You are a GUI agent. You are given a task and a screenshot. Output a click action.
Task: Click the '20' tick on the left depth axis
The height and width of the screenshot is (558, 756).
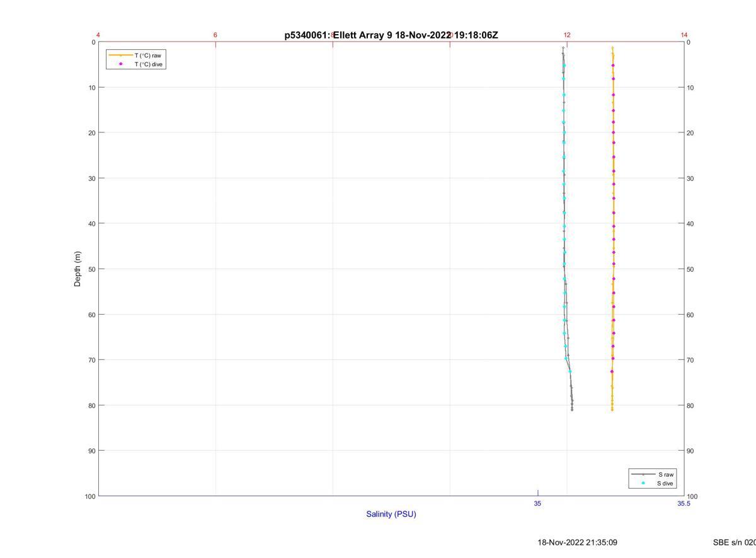click(x=91, y=133)
